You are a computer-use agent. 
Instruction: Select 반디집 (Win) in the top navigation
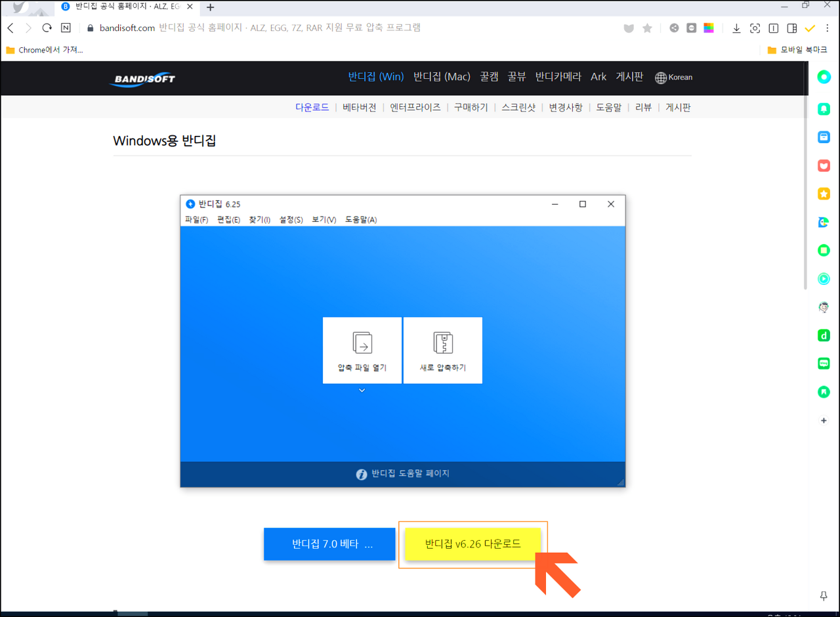click(x=376, y=77)
